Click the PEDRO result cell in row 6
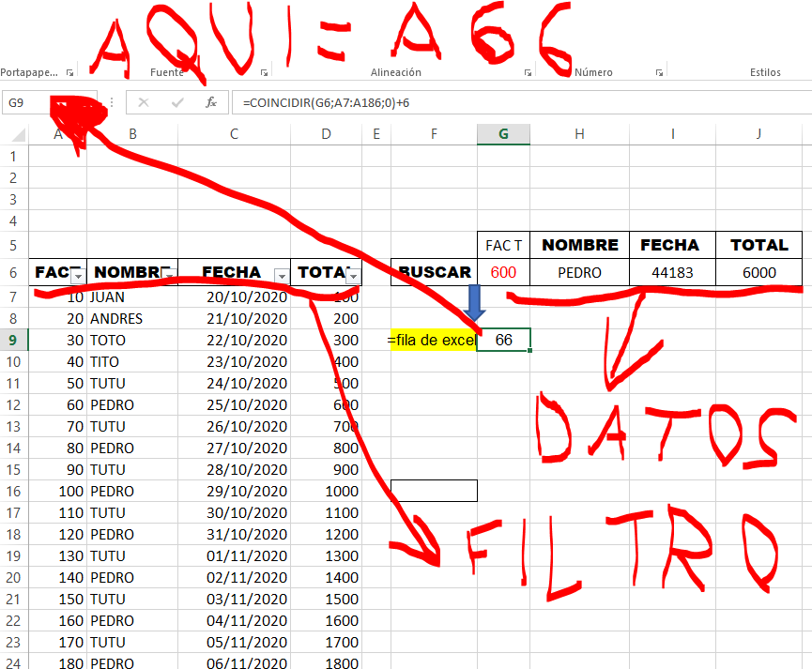The height and width of the screenshot is (669, 812). coord(579,272)
